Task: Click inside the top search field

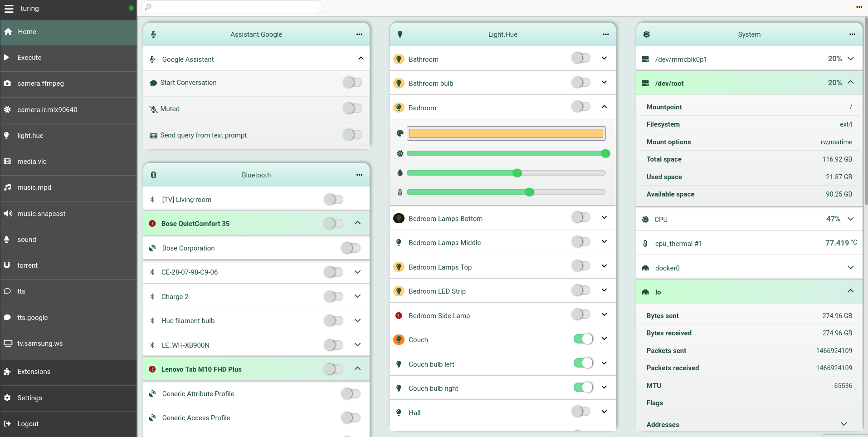Action: (x=232, y=7)
